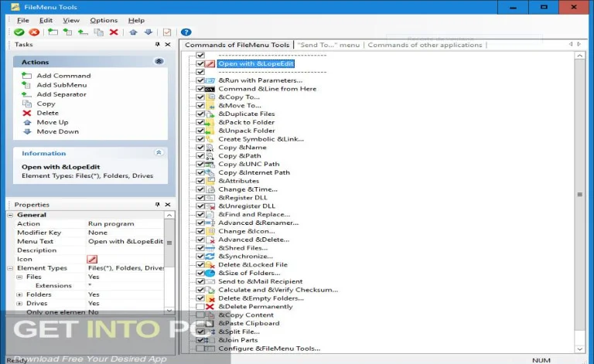Enable the Delete Permanently checkbox

(x=200, y=307)
